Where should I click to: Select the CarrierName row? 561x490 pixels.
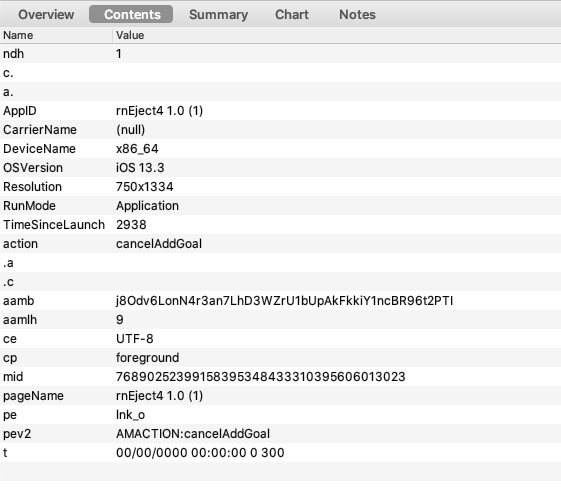point(280,129)
